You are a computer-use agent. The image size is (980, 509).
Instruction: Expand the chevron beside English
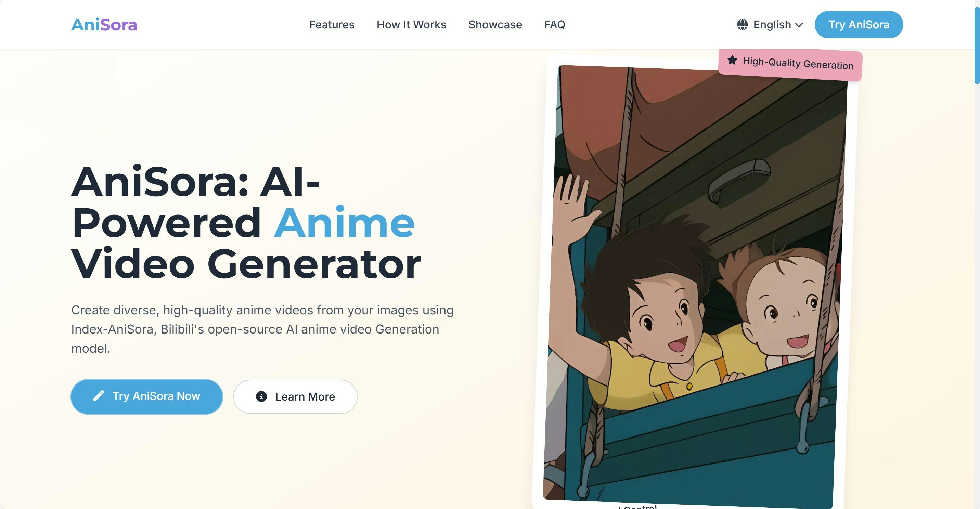[x=799, y=25]
